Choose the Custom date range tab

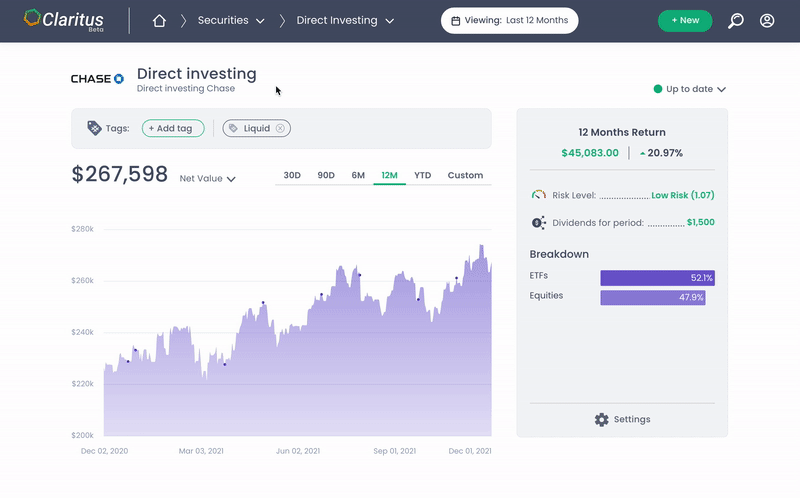(x=465, y=175)
